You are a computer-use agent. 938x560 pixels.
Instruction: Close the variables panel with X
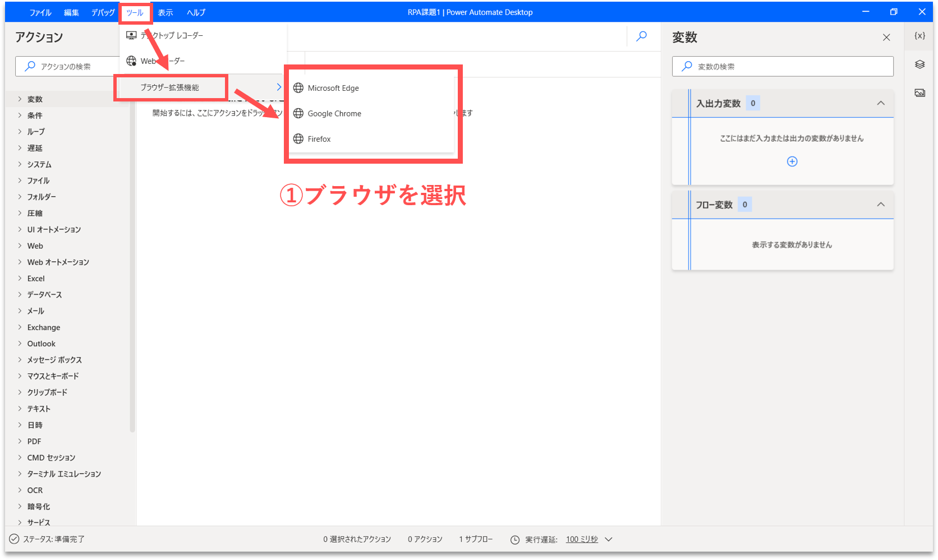886,38
